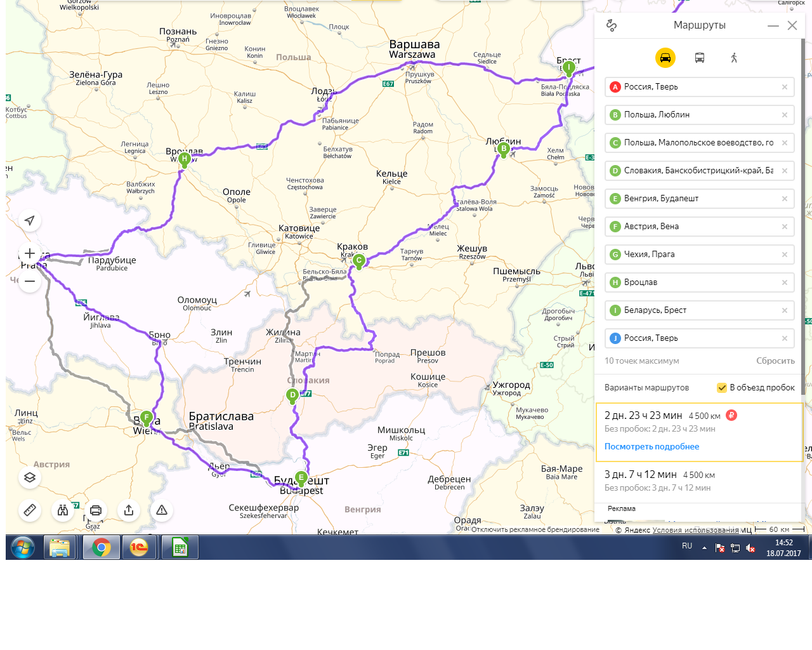The width and height of the screenshot is (812, 650).
Task: Open panoramas binoculars tool
Action: pyautogui.click(x=63, y=510)
